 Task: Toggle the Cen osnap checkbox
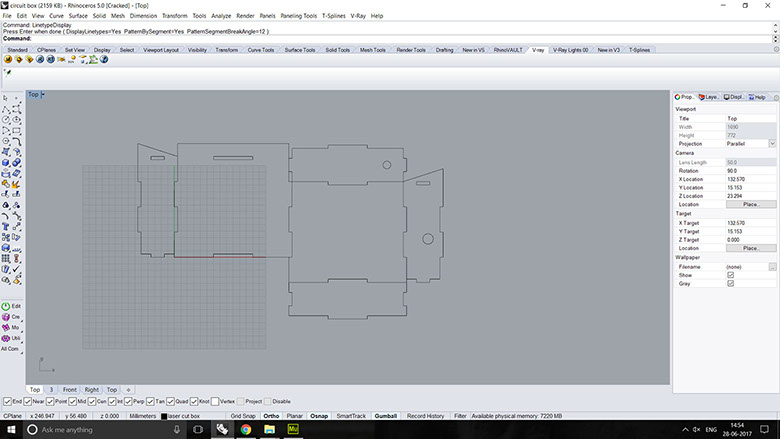coord(92,401)
